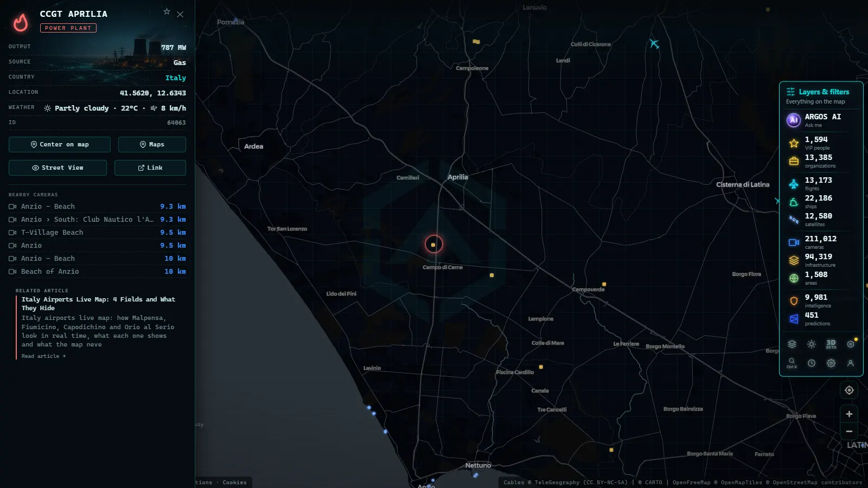Open the clock history icon

[812, 363]
